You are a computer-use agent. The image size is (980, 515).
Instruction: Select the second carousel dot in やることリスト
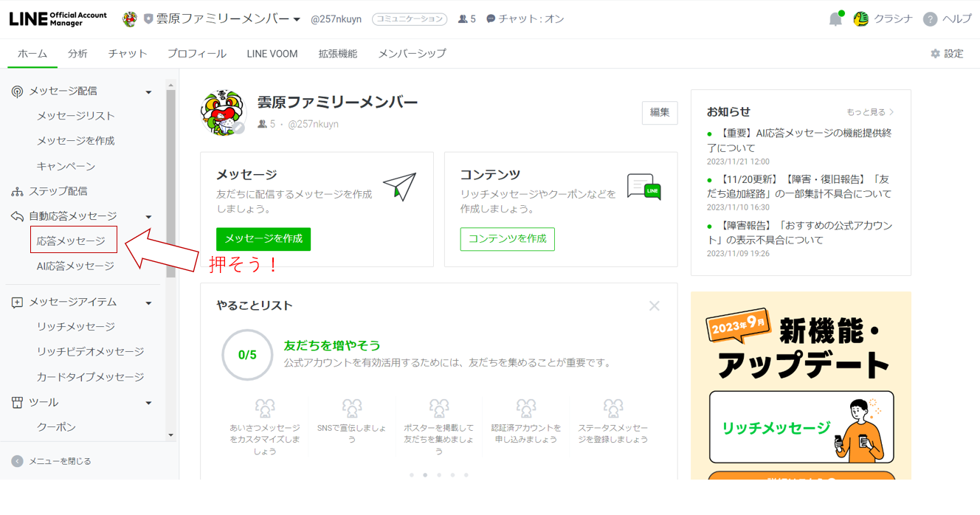[x=425, y=475]
